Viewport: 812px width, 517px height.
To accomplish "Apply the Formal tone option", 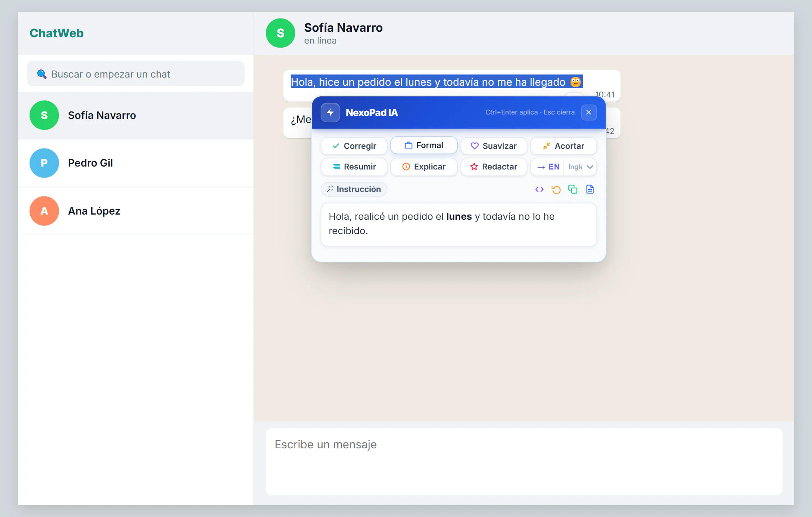I will tap(424, 145).
